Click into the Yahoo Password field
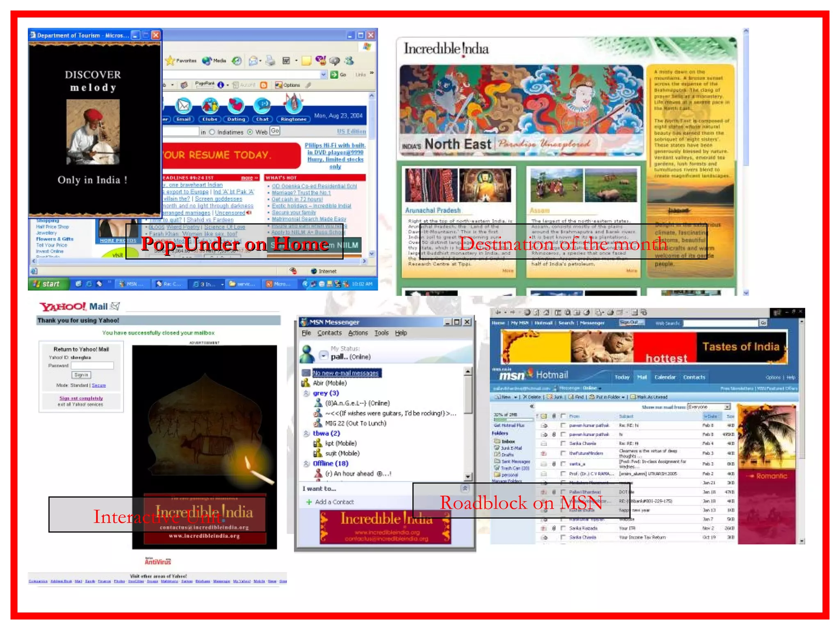Viewport: 840px width, 630px height. point(92,365)
